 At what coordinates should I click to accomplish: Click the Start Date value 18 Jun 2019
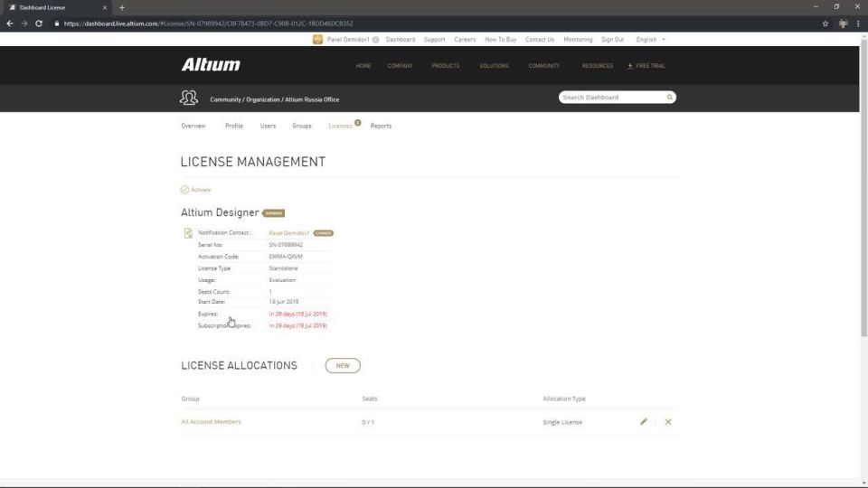[283, 302]
